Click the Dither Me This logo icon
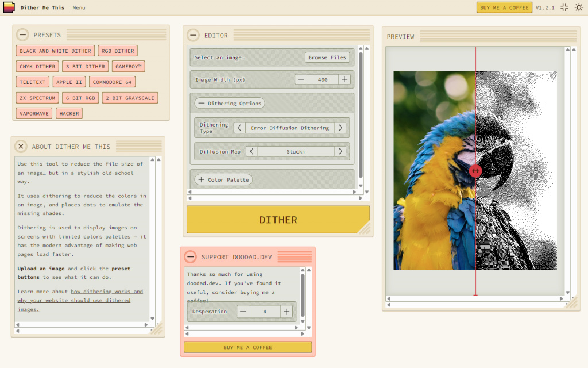 9,7
